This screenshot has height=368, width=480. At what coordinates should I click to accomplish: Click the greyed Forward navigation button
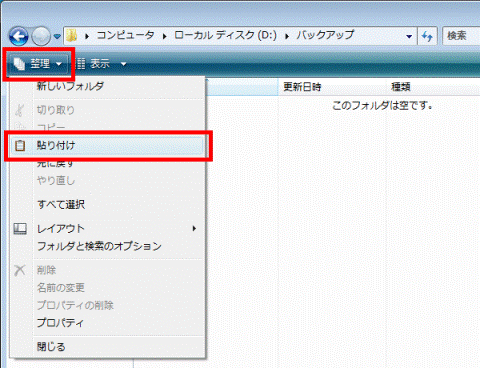tap(41, 36)
